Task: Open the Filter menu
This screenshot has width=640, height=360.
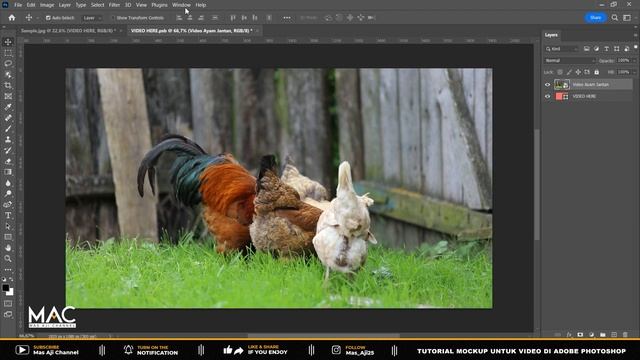Action: [x=114, y=5]
